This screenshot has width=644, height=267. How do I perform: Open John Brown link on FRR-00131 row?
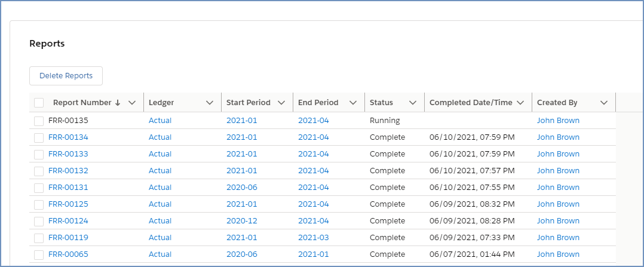click(558, 188)
